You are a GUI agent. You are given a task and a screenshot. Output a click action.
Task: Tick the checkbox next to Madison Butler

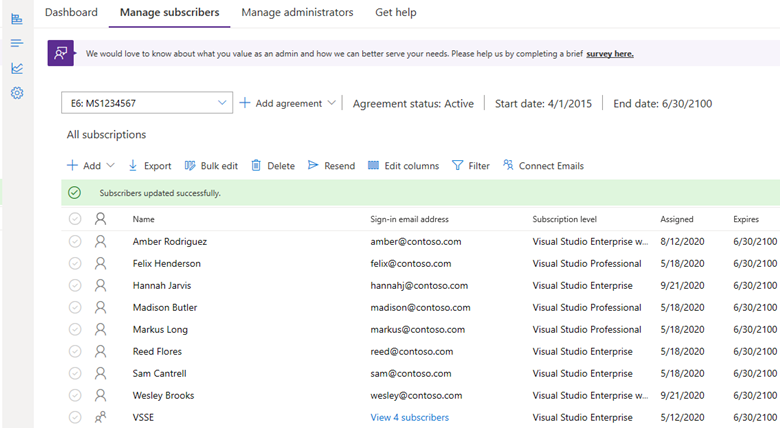75,307
